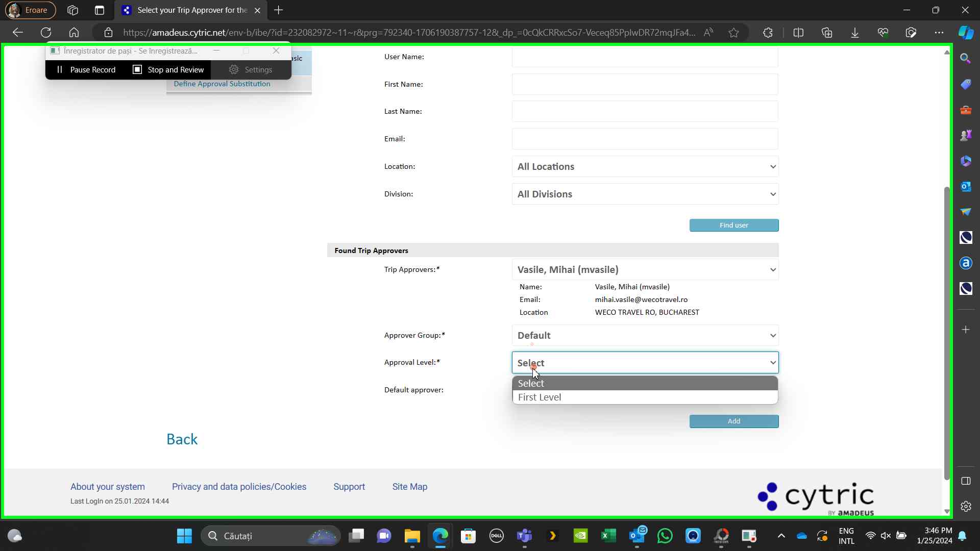The height and width of the screenshot is (551, 980).
Task: Open the Trip Approvers dropdown
Action: coord(645,270)
